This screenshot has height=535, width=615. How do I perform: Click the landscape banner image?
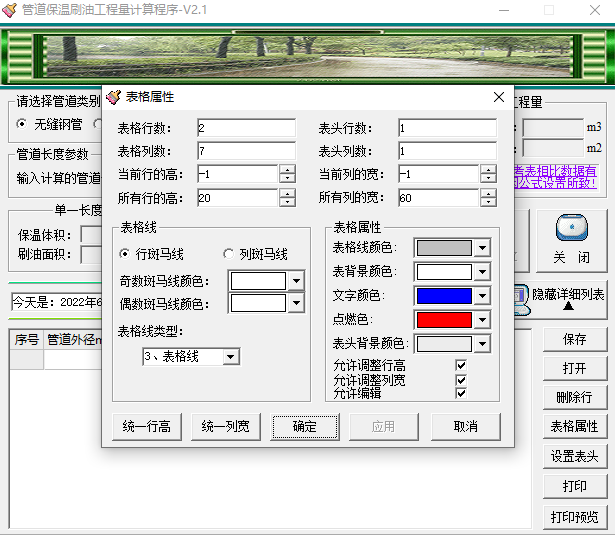click(x=310, y=56)
